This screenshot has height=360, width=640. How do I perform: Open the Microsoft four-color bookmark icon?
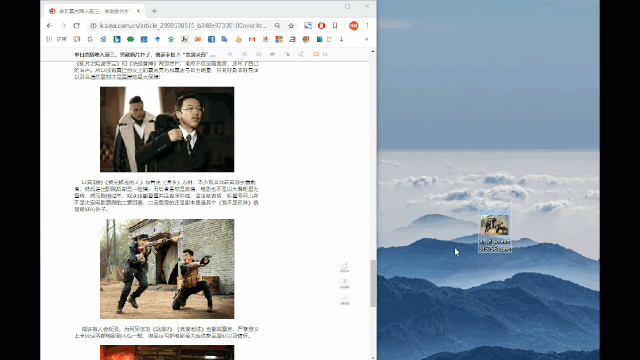pyautogui.click(x=279, y=39)
